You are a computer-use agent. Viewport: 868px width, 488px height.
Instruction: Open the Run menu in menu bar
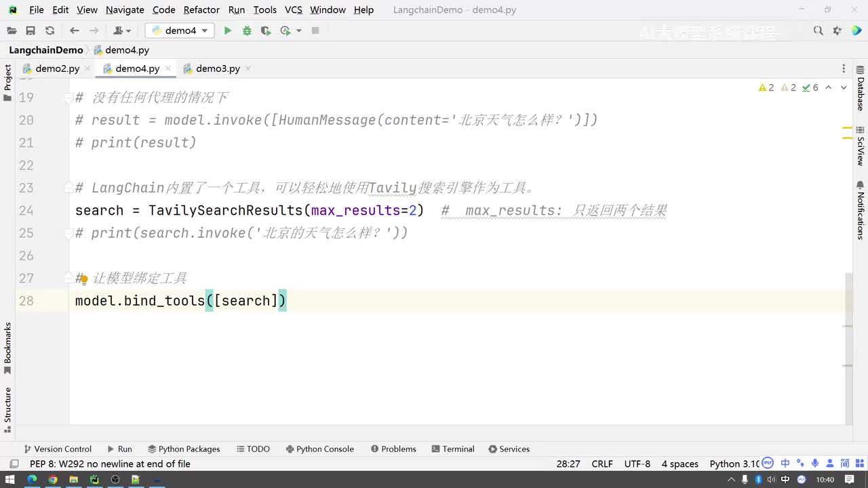click(237, 9)
